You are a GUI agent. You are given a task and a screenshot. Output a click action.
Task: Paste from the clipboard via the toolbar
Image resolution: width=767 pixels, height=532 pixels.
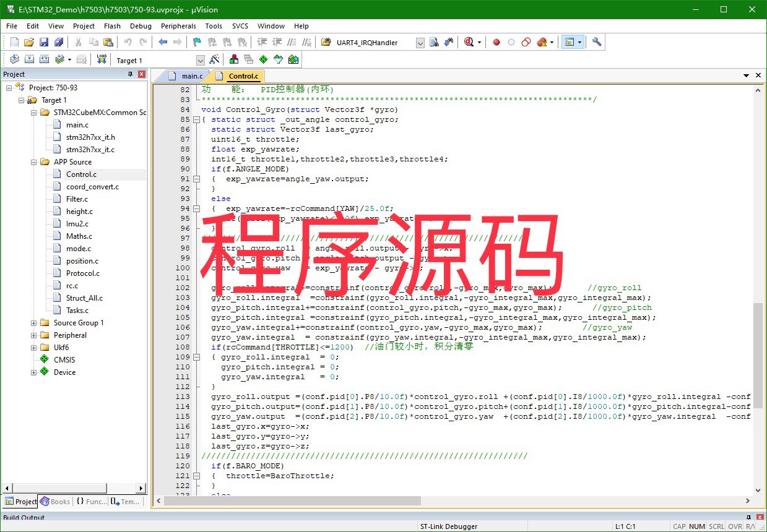(x=108, y=42)
